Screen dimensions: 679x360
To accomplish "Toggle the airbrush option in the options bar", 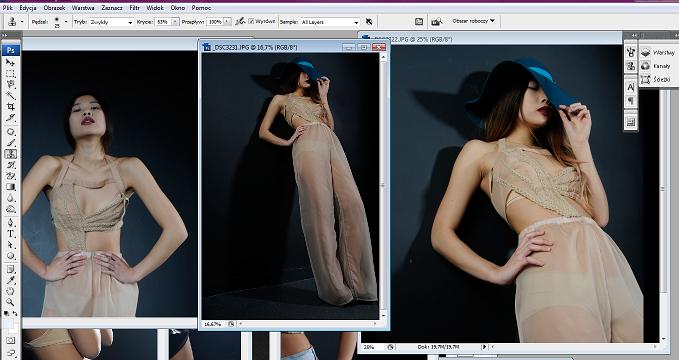I will point(240,21).
